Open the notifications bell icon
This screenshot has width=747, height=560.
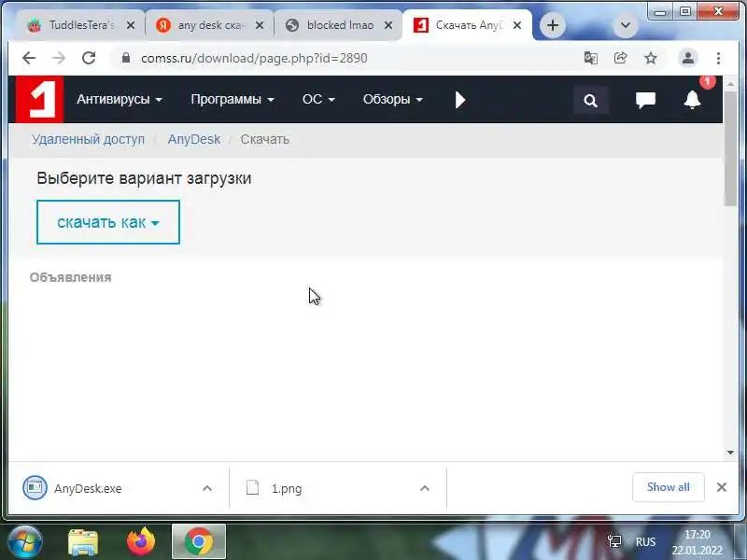tap(692, 100)
